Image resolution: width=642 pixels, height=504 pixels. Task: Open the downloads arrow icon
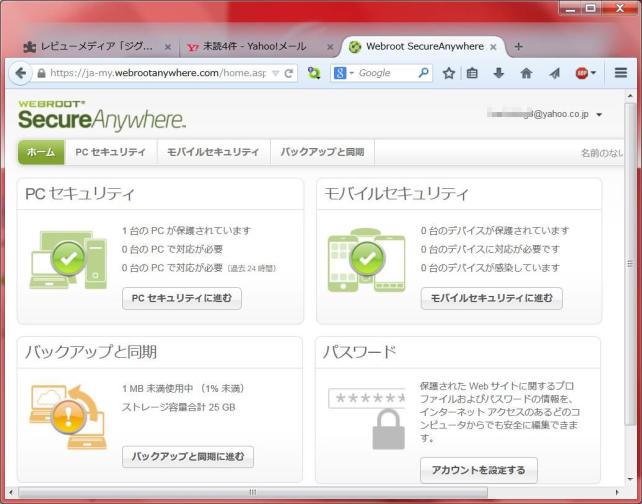[x=498, y=73]
